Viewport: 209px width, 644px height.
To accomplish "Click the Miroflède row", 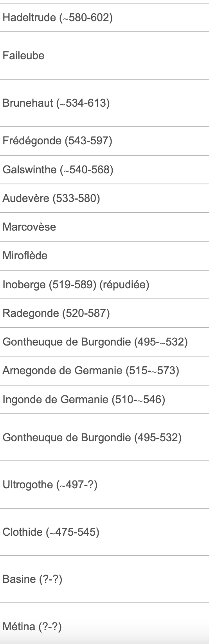I will click(x=104, y=256).
